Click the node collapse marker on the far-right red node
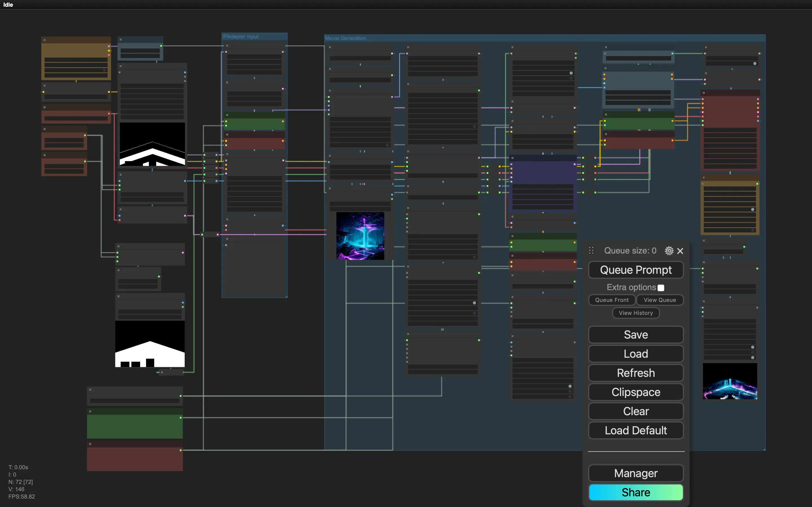 pyautogui.click(x=704, y=93)
